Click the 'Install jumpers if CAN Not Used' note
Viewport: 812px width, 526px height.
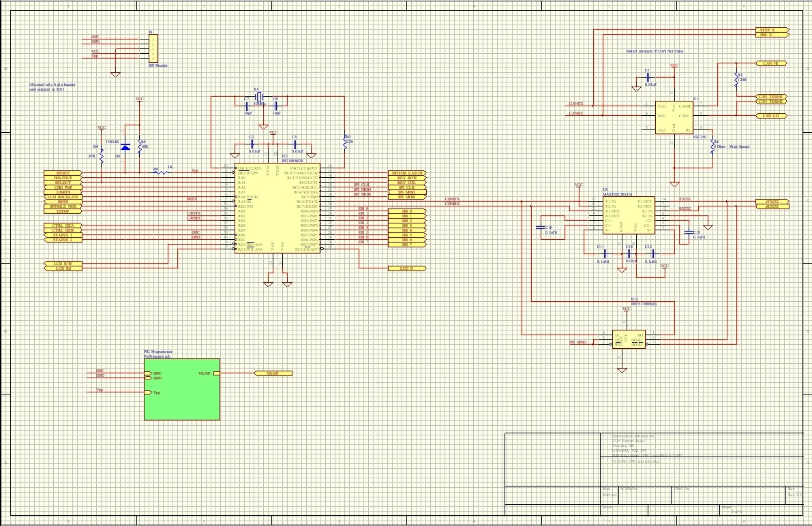(655, 51)
